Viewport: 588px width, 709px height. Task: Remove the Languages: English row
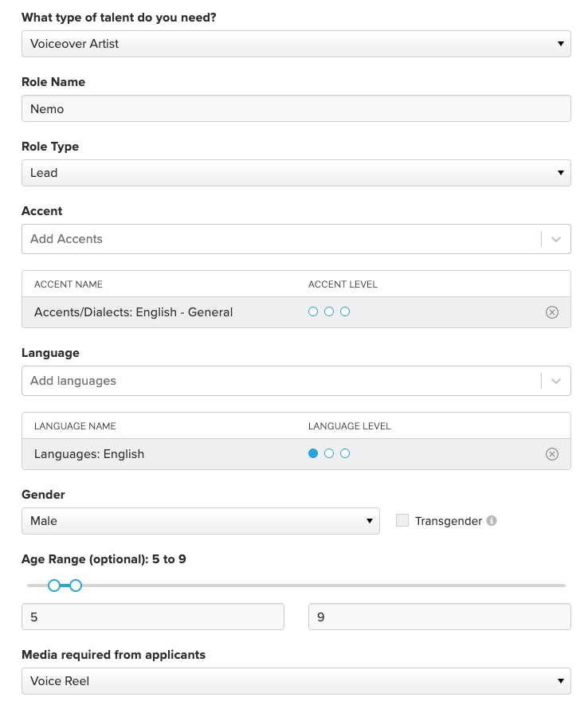click(x=552, y=454)
